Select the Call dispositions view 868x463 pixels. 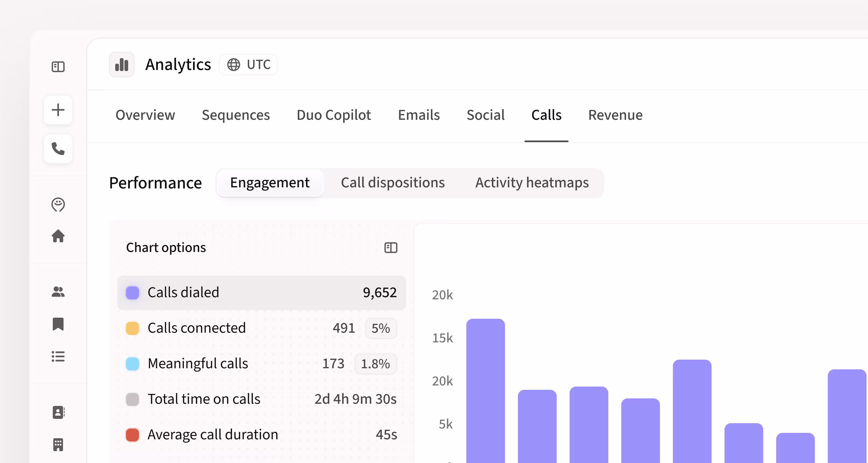[393, 183]
